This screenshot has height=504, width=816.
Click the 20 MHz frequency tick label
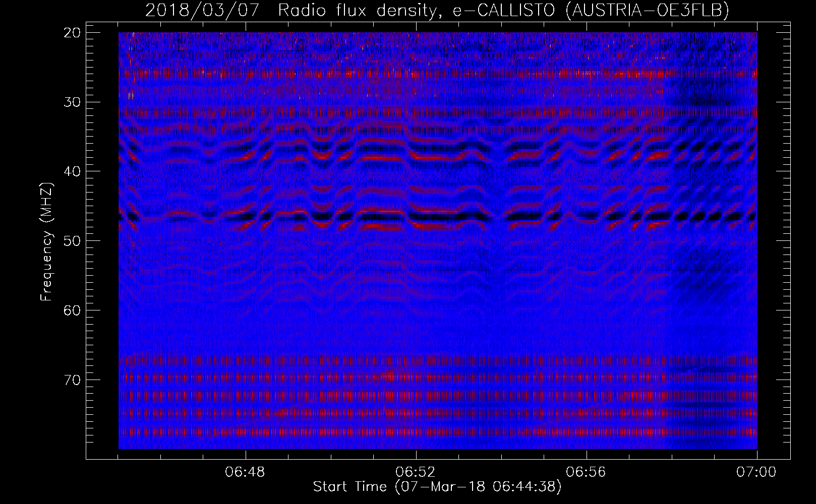[x=73, y=33]
